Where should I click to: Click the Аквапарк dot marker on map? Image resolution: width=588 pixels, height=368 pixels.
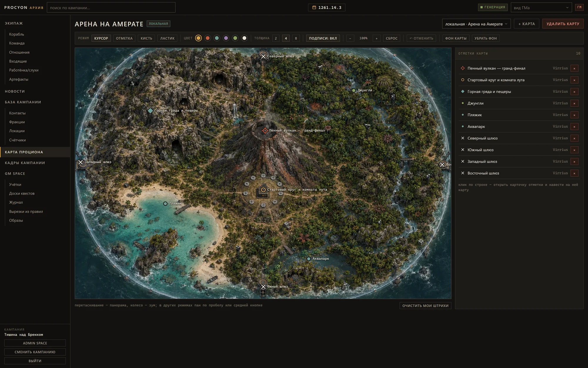308,259
